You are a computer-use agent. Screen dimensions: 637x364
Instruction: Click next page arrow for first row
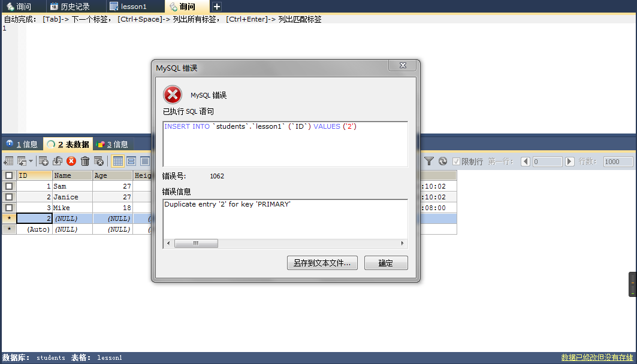569,162
